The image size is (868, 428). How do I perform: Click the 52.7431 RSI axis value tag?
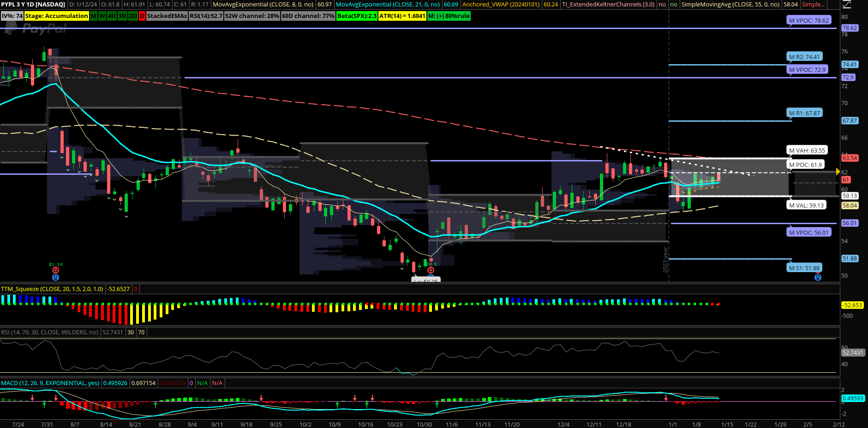(x=853, y=352)
